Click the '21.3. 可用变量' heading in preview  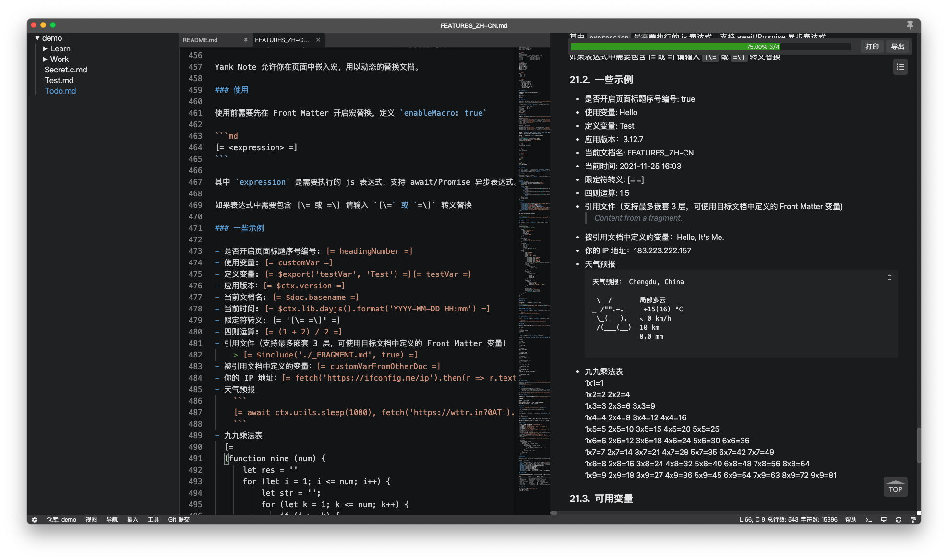click(601, 499)
